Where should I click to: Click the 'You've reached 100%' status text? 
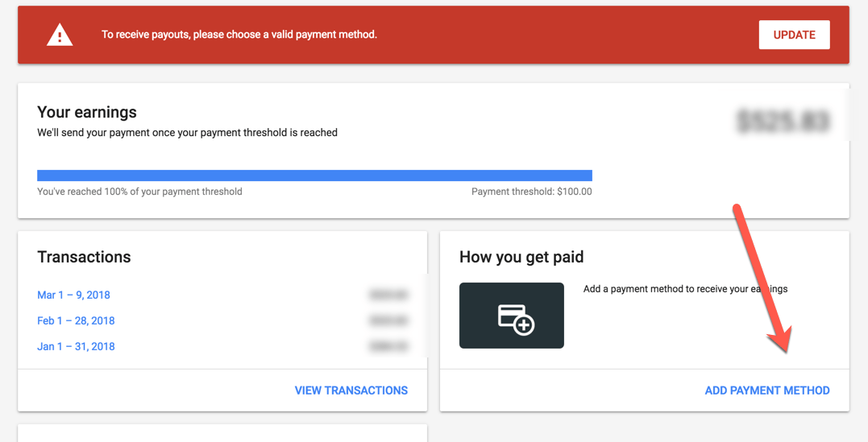pos(139,192)
